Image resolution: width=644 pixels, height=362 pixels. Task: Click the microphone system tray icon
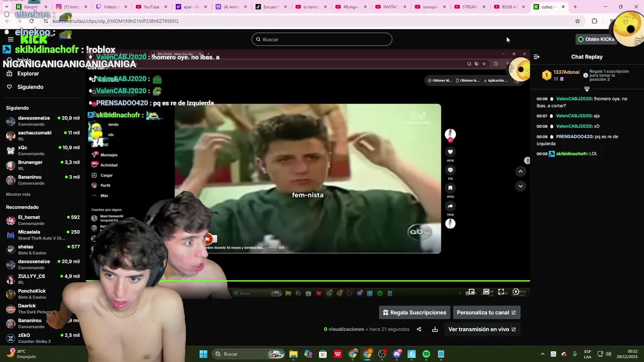click(575, 354)
